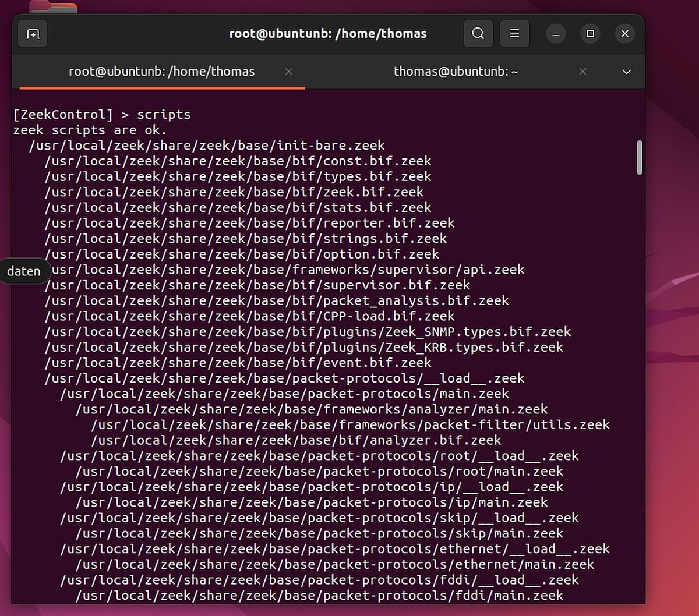Click the terminal vertical scrollbar thumb
Screen dimensions: 699x616
pos(640,157)
